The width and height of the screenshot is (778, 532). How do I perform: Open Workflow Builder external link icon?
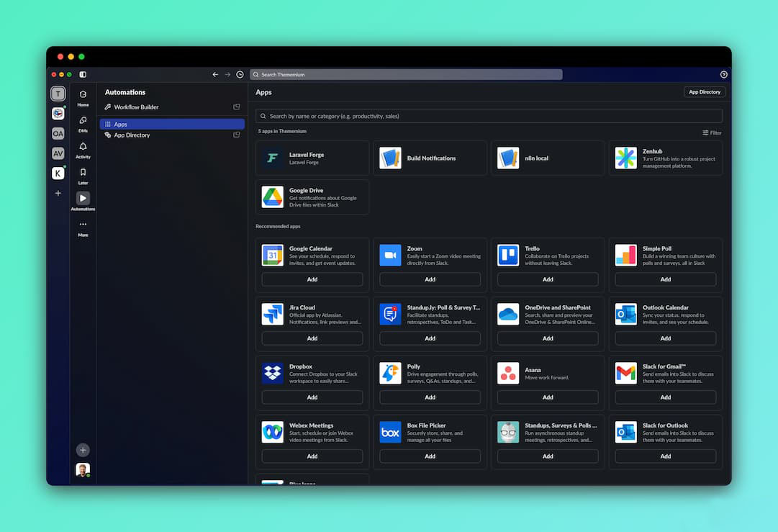click(x=237, y=107)
